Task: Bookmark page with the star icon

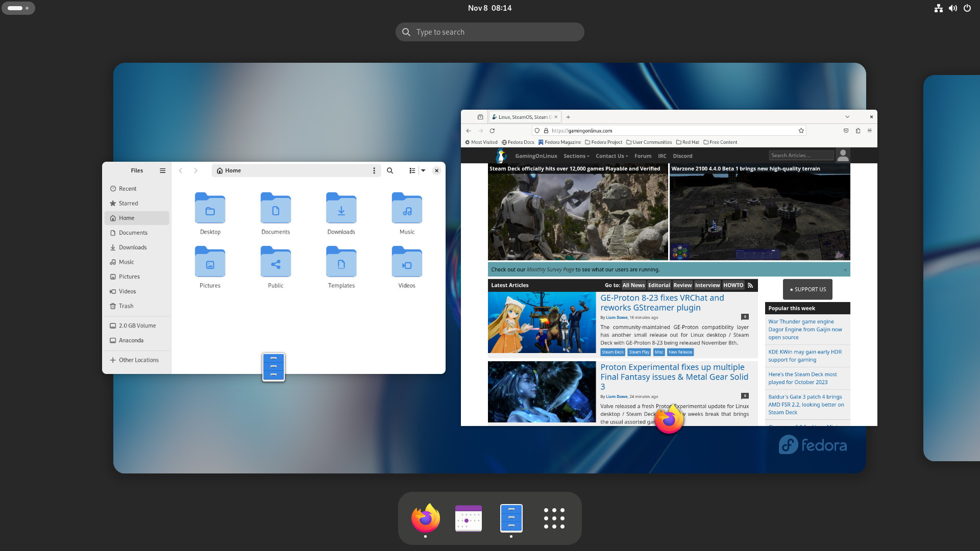Action: pyautogui.click(x=801, y=131)
